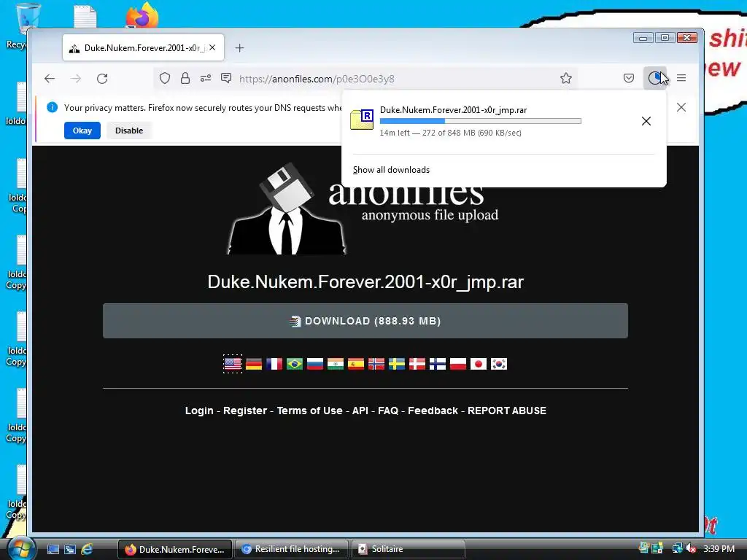Viewport: 747px width, 560px height.
Task: Click the reader or translate icon in address bar
Action: point(226,78)
